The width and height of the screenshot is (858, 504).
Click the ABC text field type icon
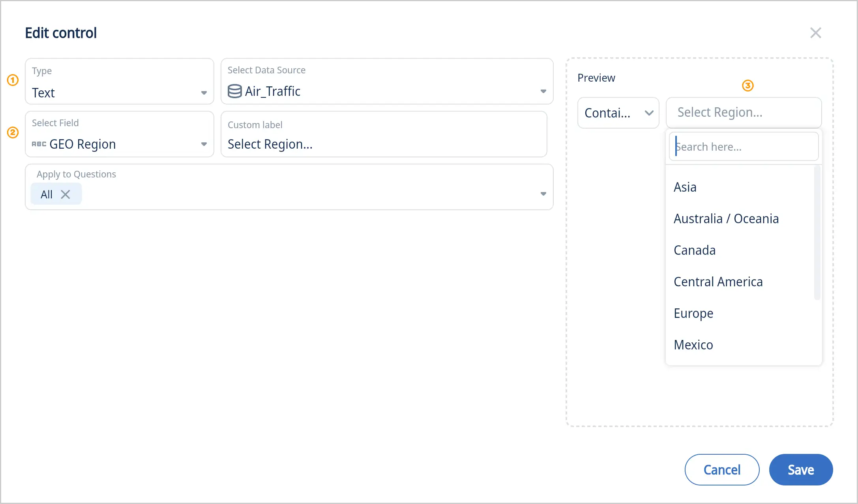coord(39,144)
